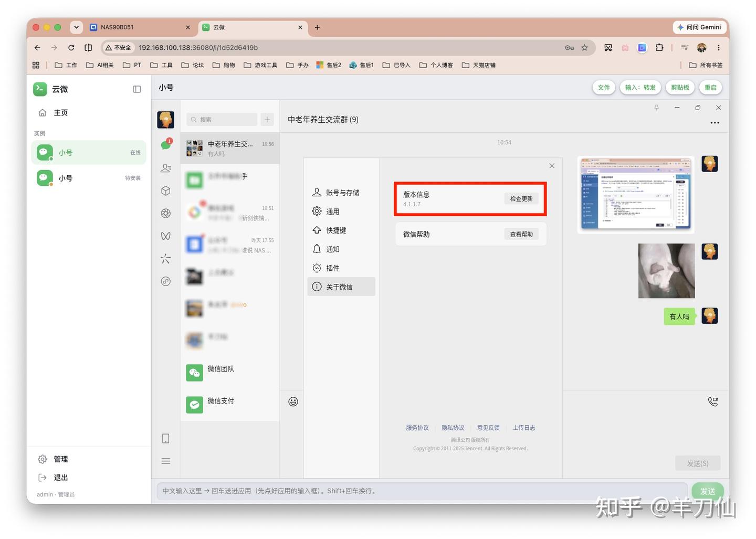Open the WeChat mini programs icon

tap(166, 281)
